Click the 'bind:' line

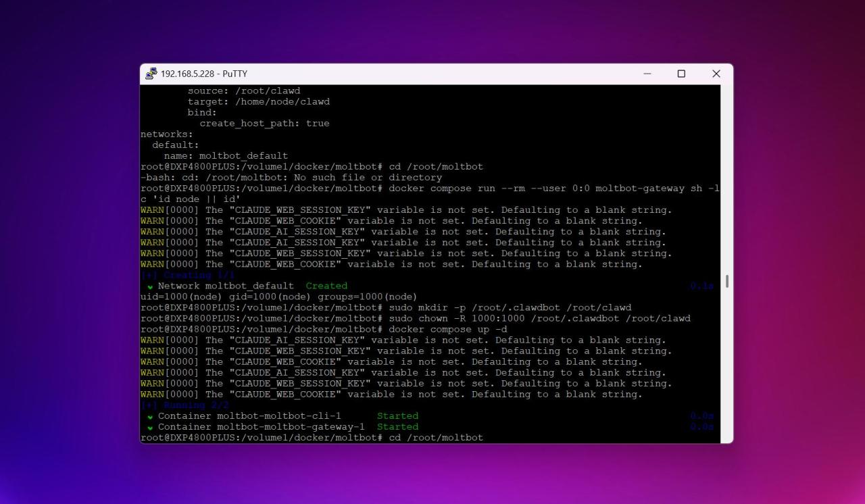202,112
